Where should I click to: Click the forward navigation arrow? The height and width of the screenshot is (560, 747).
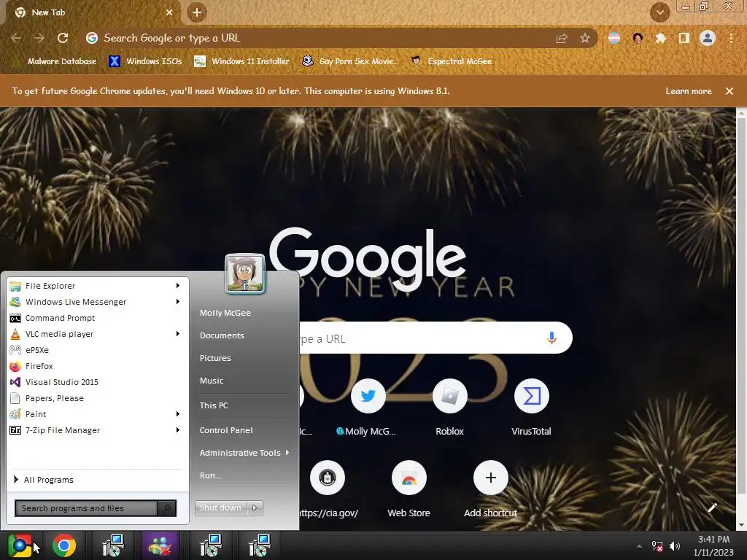click(39, 38)
